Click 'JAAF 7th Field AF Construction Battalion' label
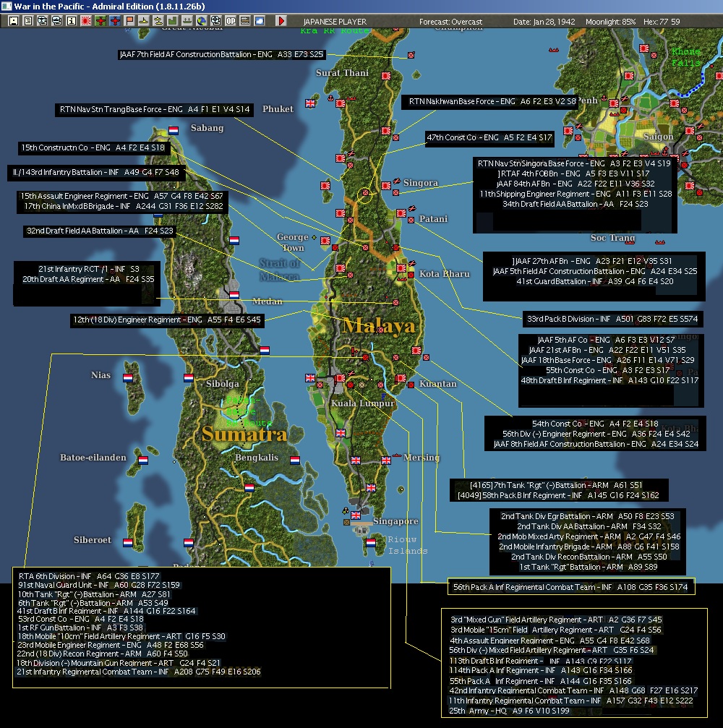This screenshot has height=728, width=723. click(221, 54)
